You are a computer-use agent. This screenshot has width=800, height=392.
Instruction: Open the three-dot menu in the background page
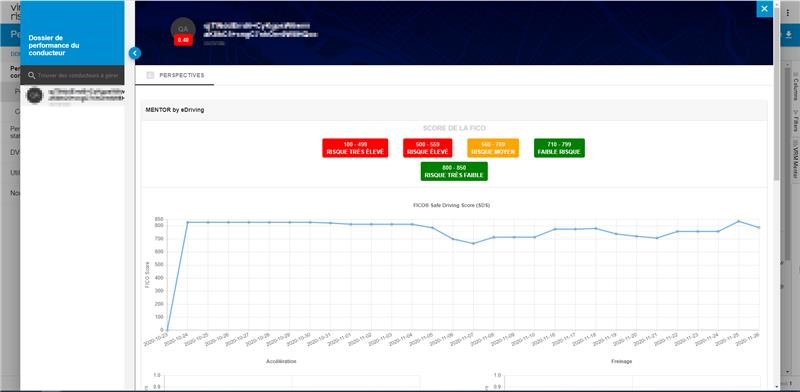789,13
